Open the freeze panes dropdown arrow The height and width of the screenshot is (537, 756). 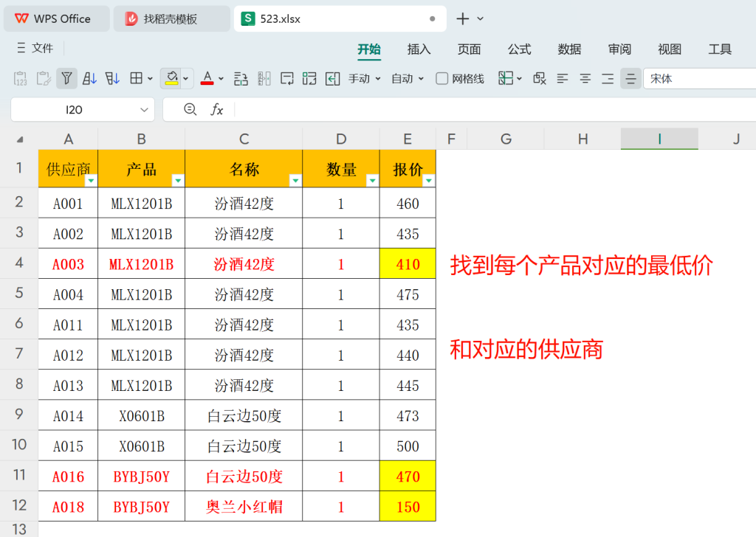point(519,78)
